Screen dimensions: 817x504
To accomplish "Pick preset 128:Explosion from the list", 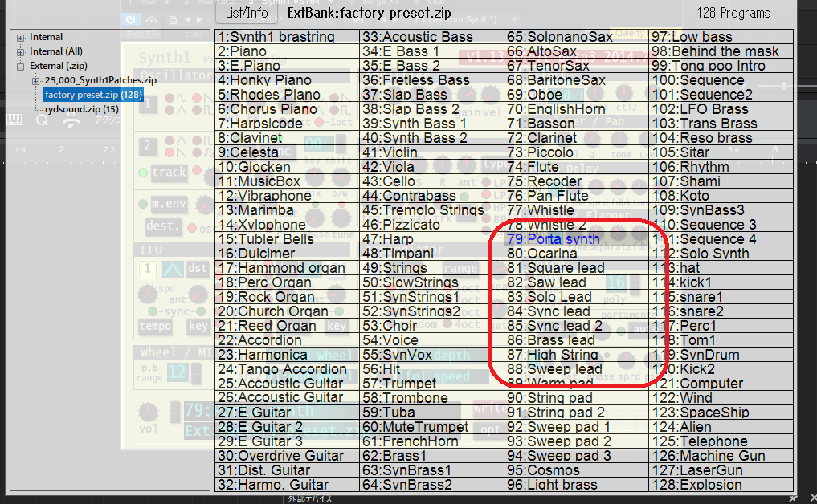I will [697, 485].
